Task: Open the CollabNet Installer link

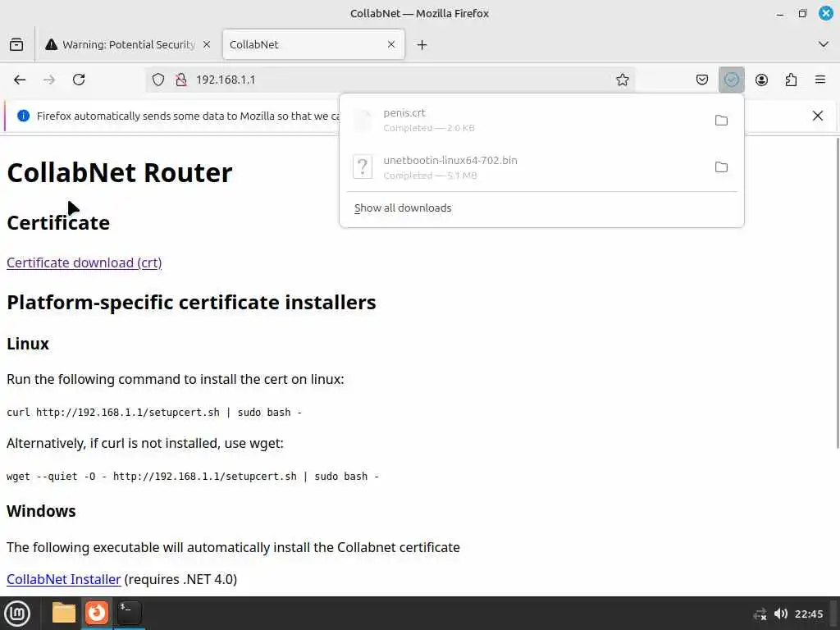Action: pos(64,579)
